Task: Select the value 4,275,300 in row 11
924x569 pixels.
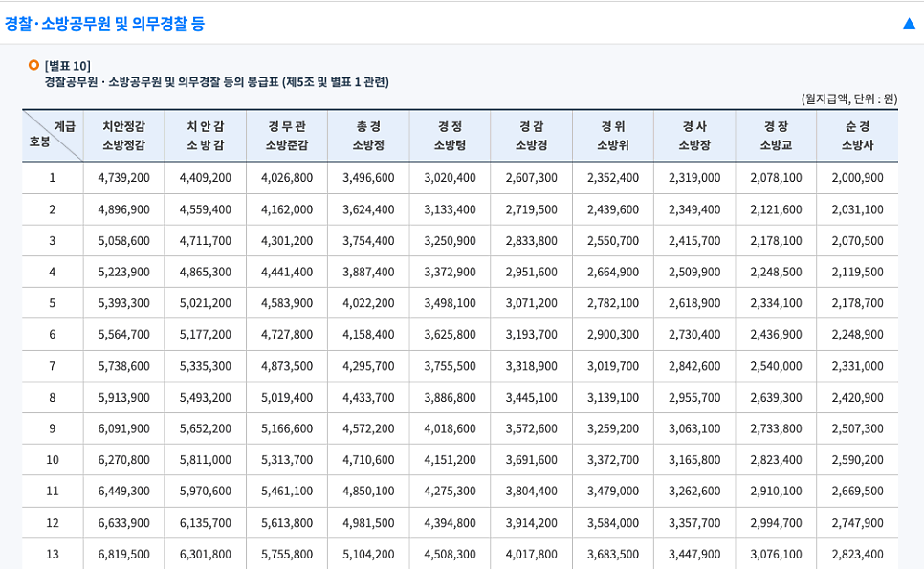Action: (x=450, y=491)
